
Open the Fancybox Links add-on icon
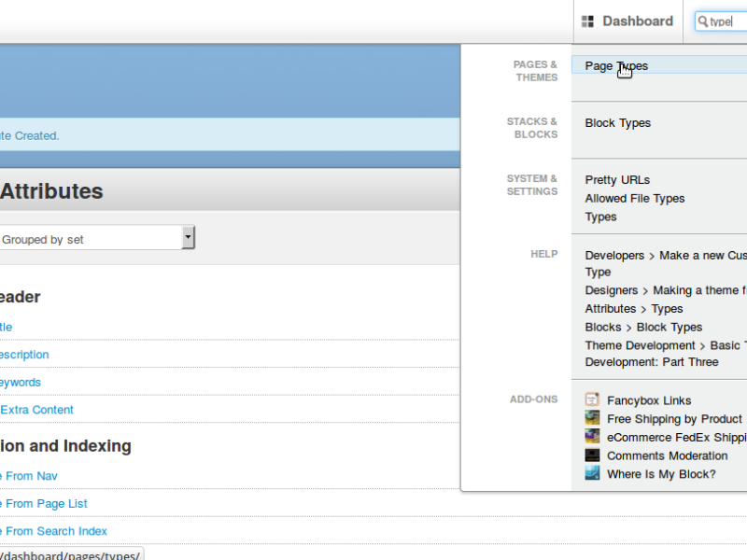click(592, 399)
